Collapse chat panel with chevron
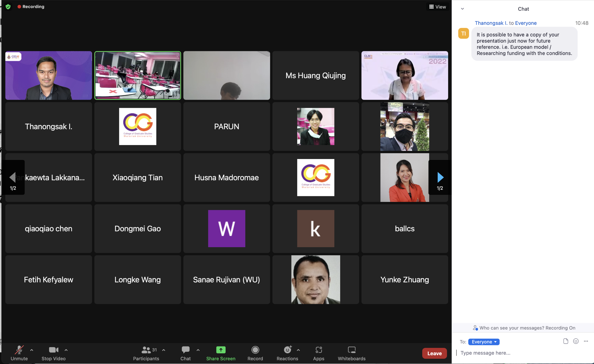Viewport: 594px width, 364px height. click(462, 9)
